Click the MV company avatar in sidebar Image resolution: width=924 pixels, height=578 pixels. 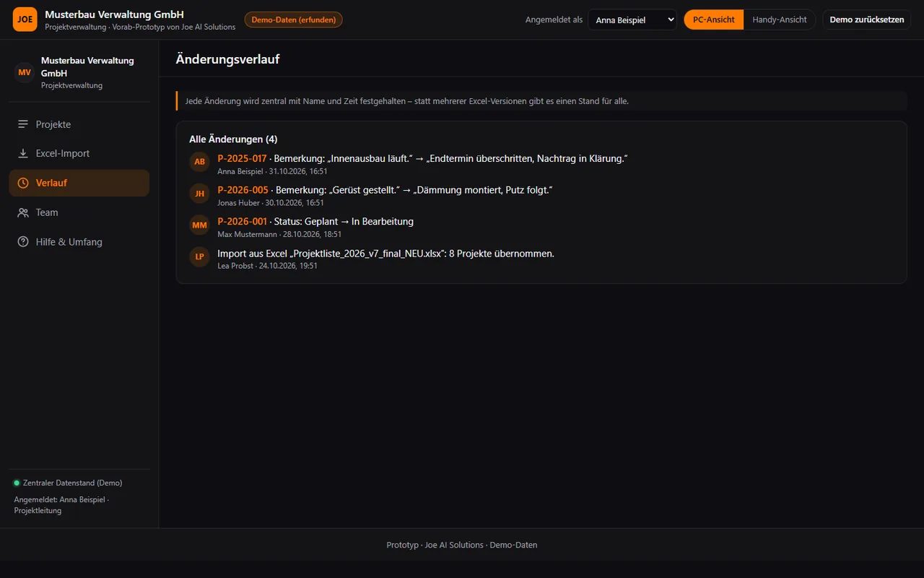coord(25,72)
